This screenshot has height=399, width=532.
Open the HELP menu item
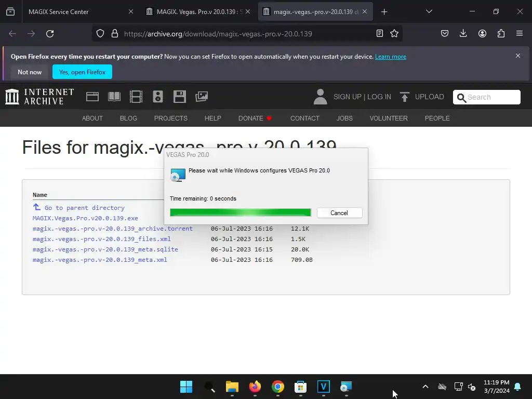click(212, 118)
